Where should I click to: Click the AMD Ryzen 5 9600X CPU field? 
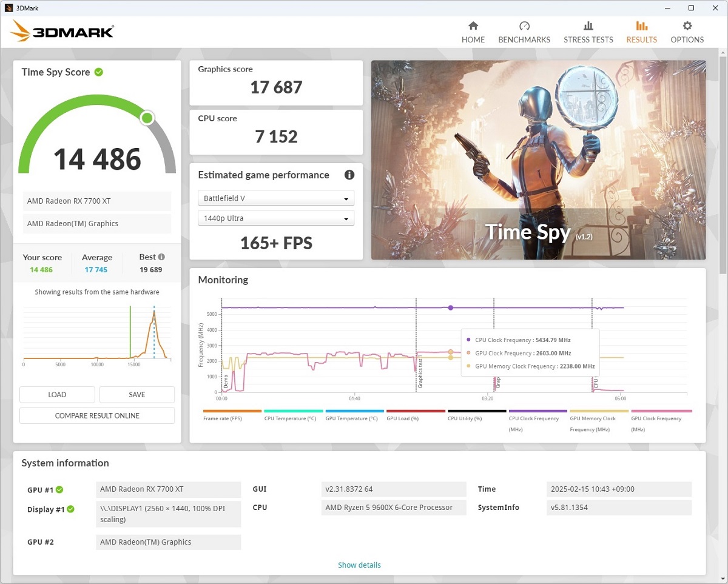(394, 508)
